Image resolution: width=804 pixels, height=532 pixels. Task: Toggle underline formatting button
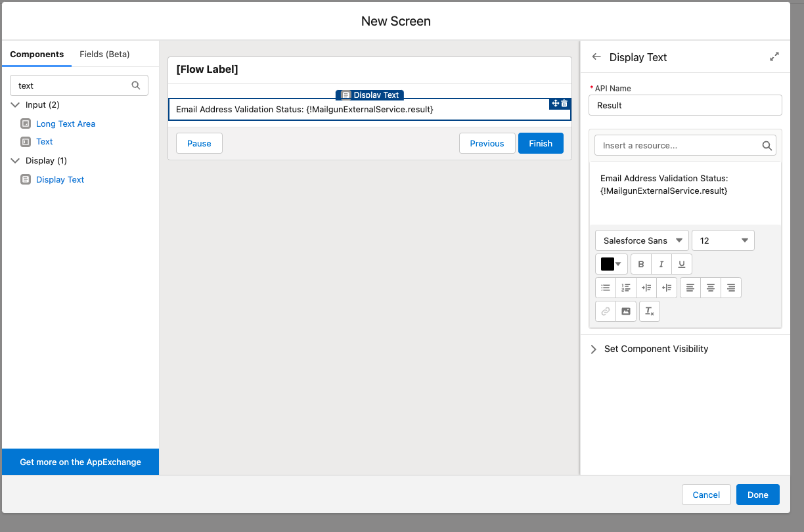click(682, 264)
